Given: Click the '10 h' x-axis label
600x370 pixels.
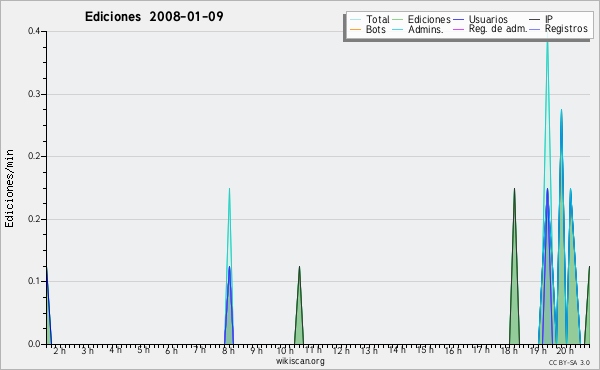Looking at the screenshot, I should coord(285,351).
